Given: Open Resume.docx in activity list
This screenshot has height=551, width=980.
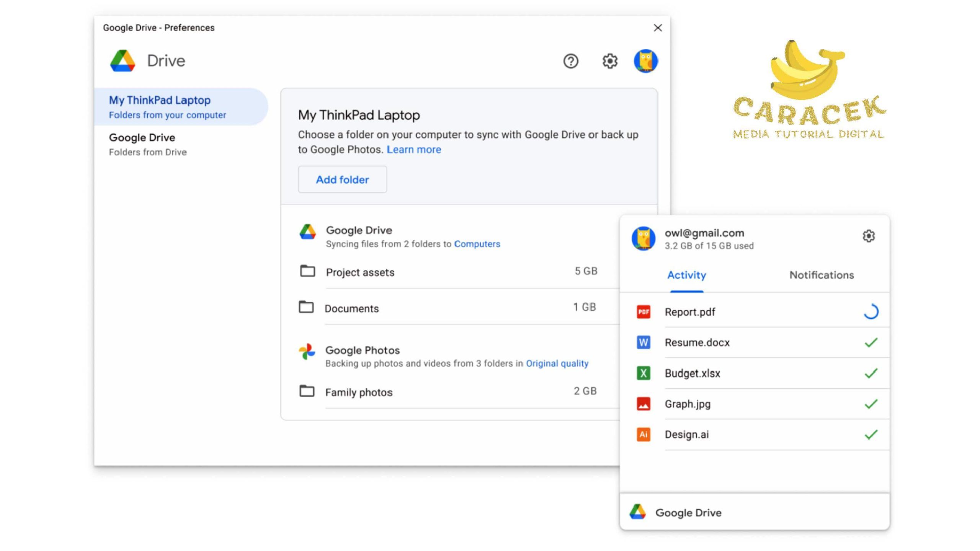Looking at the screenshot, I should [x=697, y=342].
